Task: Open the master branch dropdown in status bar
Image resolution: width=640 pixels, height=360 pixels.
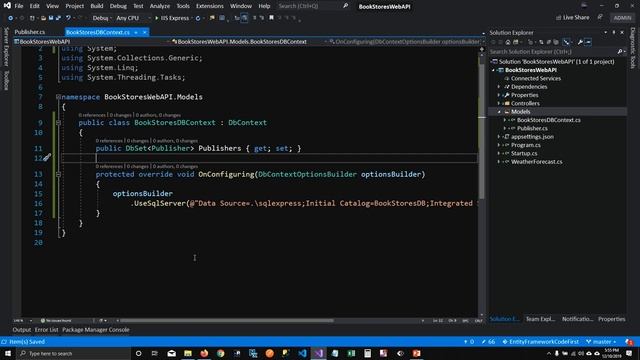Action: 601,342
